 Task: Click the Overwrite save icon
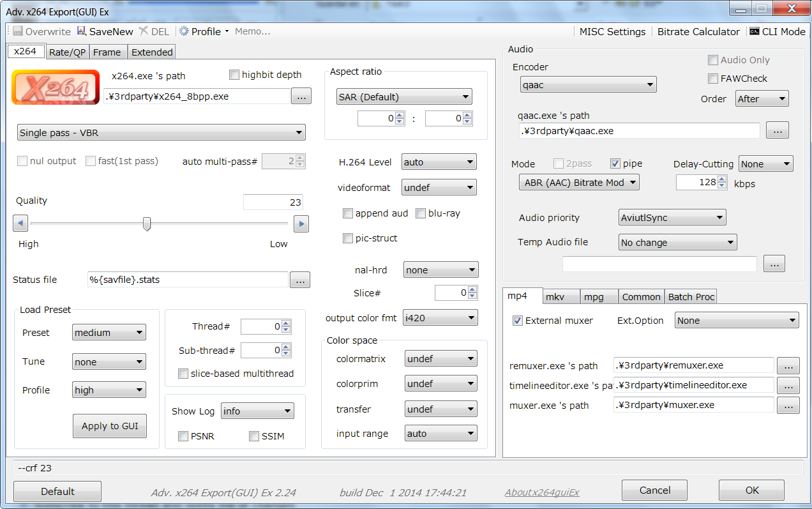(18, 31)
